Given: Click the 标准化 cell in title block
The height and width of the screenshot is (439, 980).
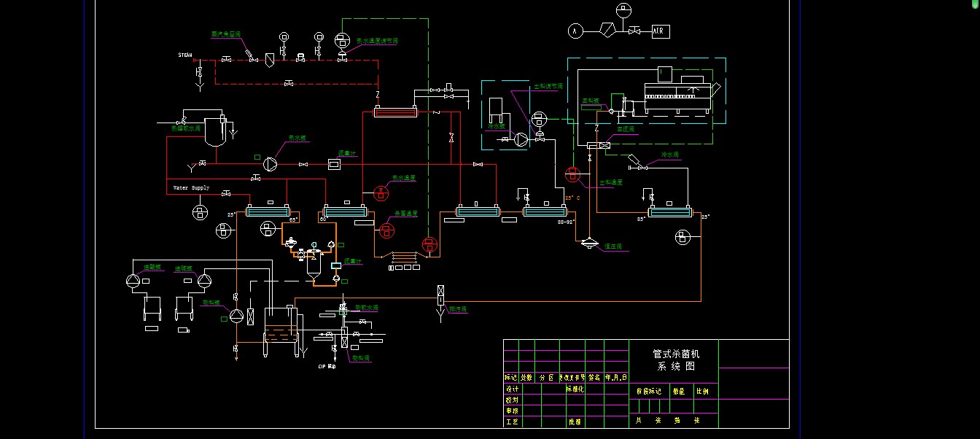Looking at the screenshot, I should tap(575, 389).
